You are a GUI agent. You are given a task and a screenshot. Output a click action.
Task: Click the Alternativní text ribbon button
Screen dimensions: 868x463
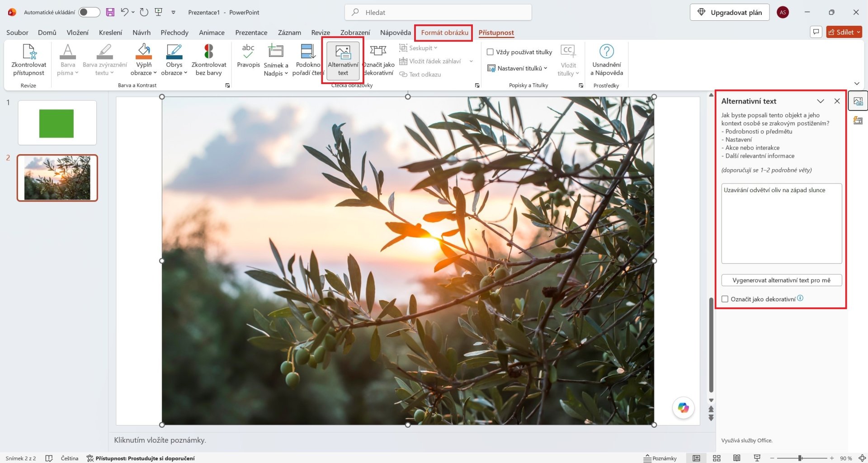[x=343, y=60]
